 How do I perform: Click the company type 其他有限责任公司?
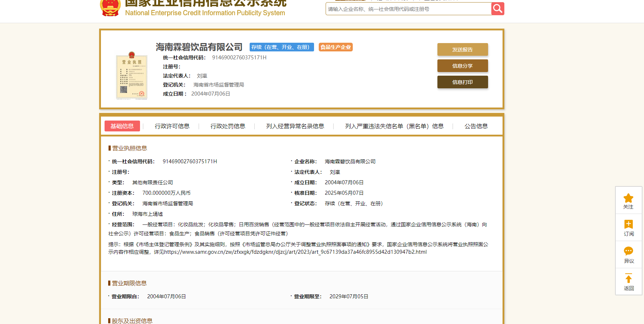pyautogui.click(x=153, y=182)
